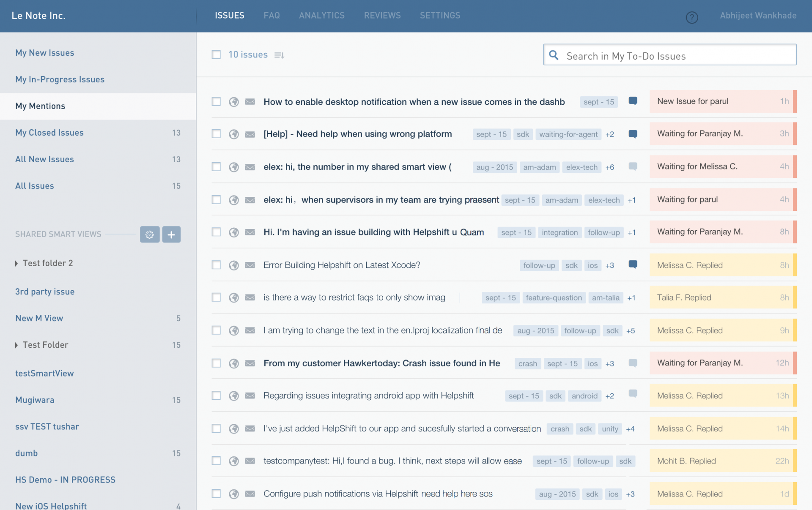Open My Closed Issues view
The width and height of the screenshot is (812, 510).
pyautogui.click(x=49, y=133)
